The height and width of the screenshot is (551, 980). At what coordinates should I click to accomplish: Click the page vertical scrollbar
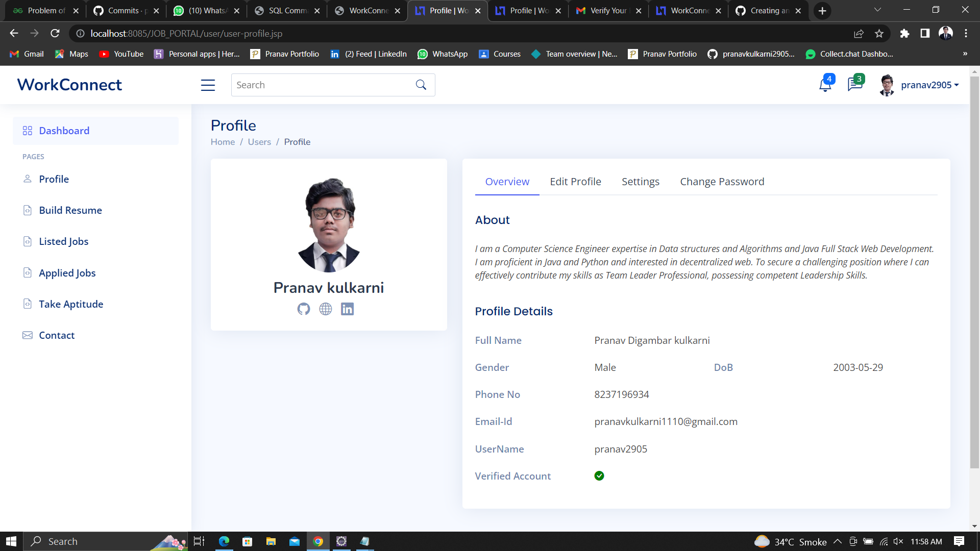974,270
